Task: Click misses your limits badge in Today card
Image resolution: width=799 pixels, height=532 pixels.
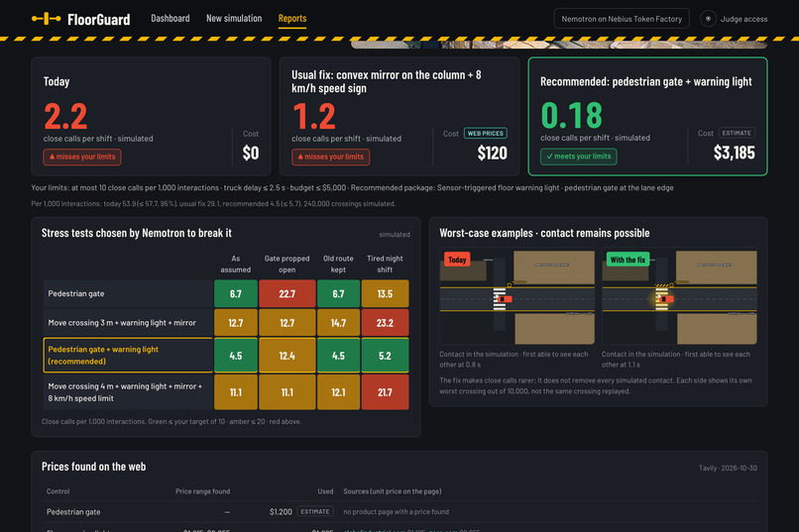Action: point(82,157)
